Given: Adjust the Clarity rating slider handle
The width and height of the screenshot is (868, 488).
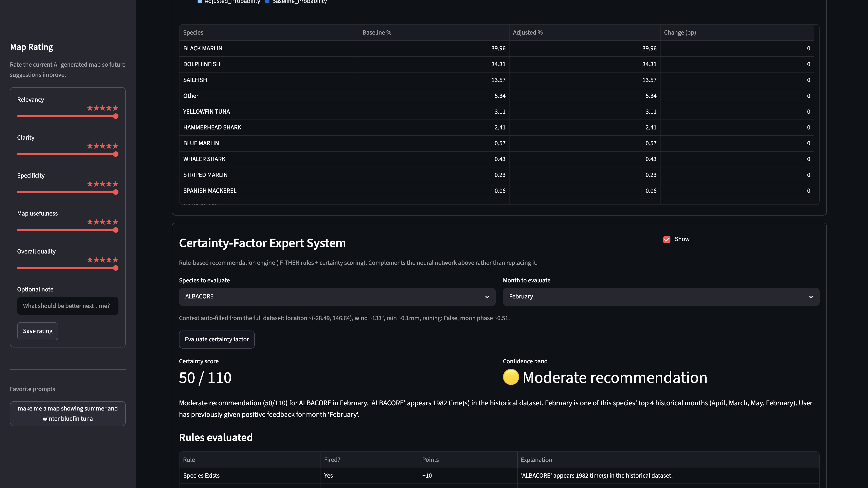Looking at the screenshot, I should 116,154.
